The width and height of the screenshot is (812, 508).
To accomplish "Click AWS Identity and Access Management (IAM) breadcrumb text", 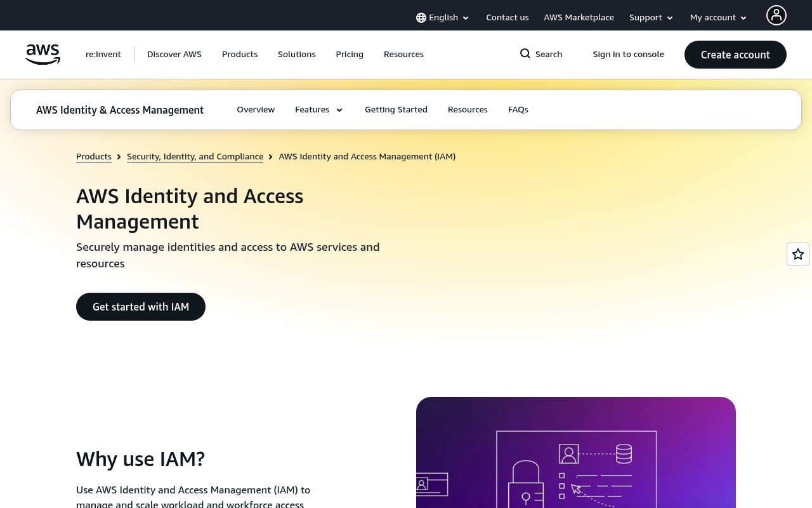I will pyautogui.click(x=367, y=157).
